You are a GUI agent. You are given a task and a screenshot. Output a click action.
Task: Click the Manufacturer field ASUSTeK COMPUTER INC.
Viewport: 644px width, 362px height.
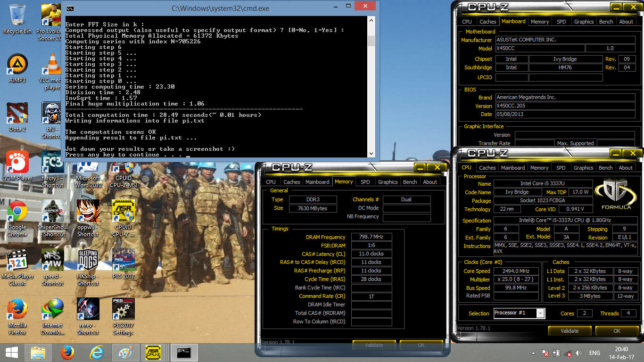(x=565, y=40)
